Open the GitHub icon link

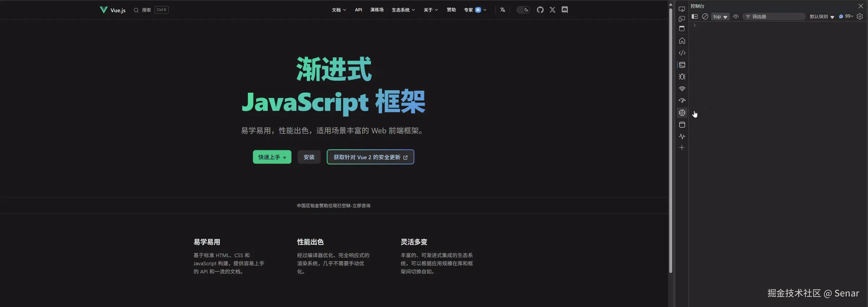(x=540, y=10)
